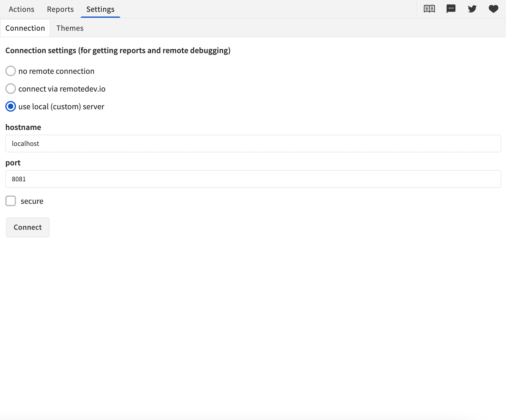Switch to the Actions tab
This screenshot has width=506, height=420.
21,9
